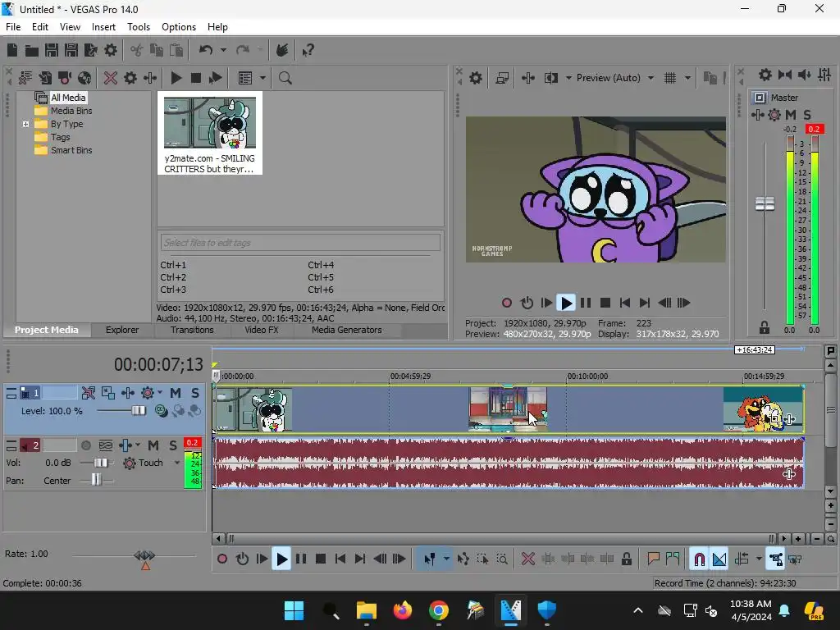Click Get Media from the Web globe icon
This screenshot has height=630, width=840.
(84, 78)
